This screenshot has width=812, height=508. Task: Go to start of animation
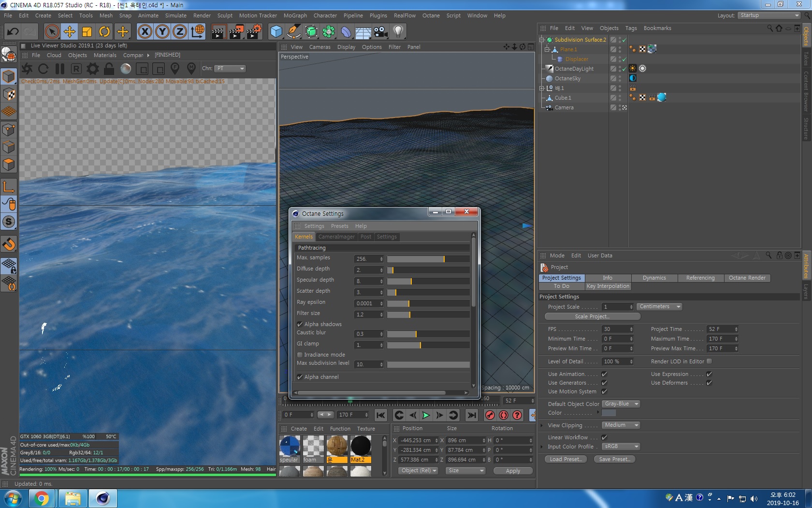381,415
